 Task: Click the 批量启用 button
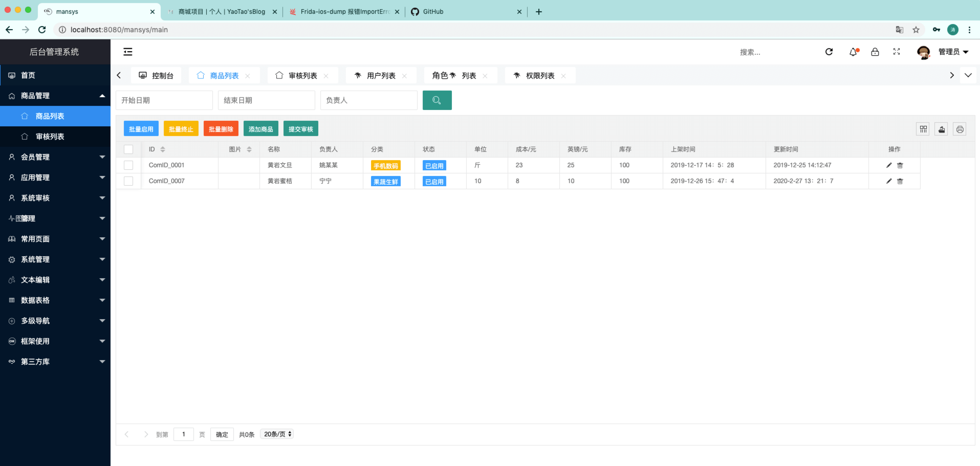coord(141,129)
